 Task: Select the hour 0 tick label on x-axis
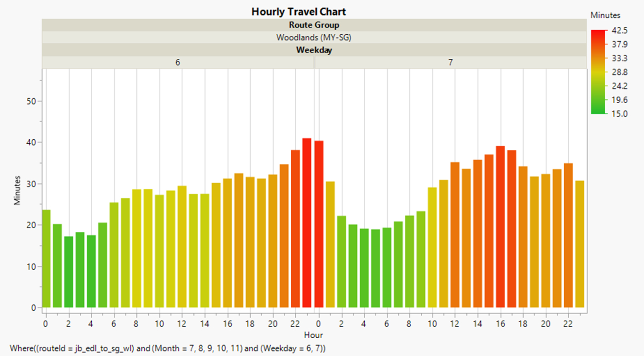[x=45, y=324]
